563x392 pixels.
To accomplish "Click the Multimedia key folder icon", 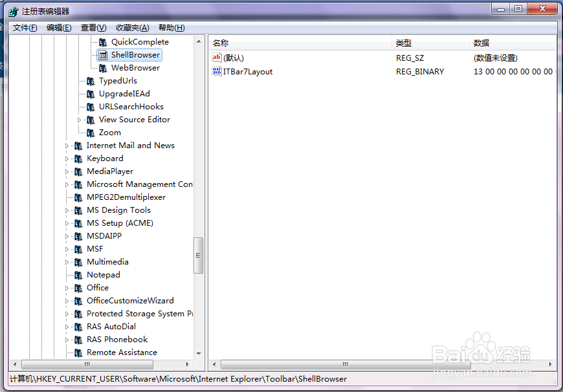I will 79,262.
